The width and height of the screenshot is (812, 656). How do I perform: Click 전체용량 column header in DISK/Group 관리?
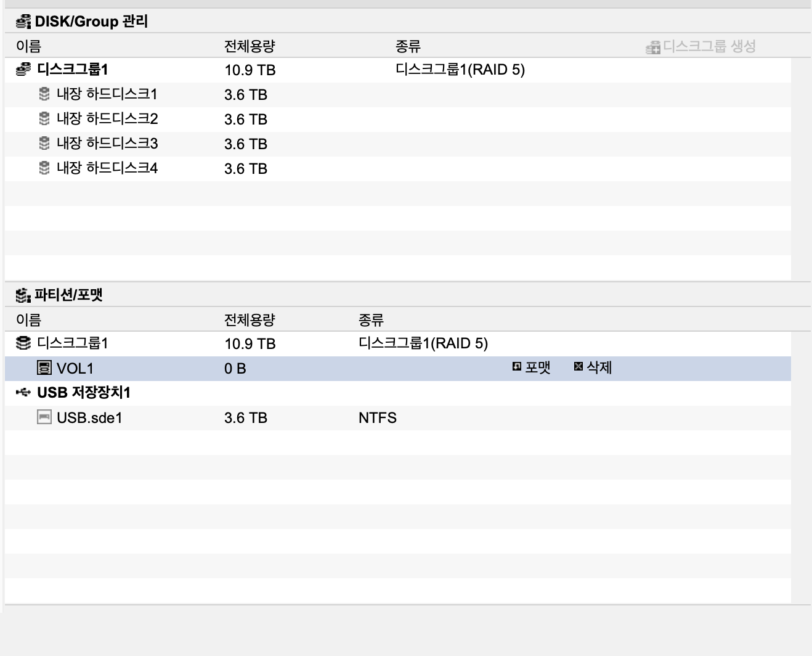(x=250, y=46)
